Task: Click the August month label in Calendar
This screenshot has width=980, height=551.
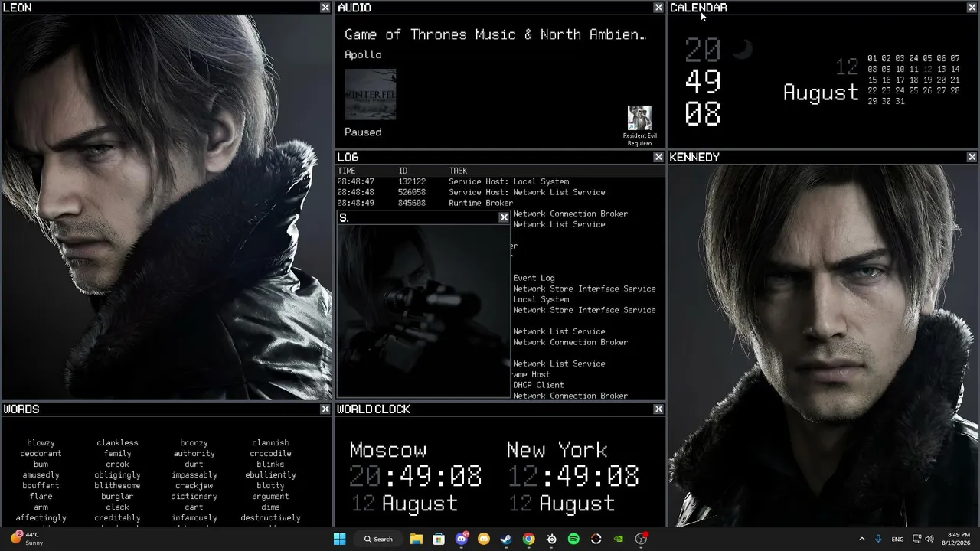Action: pyautogui.click(x=821, y=93)
